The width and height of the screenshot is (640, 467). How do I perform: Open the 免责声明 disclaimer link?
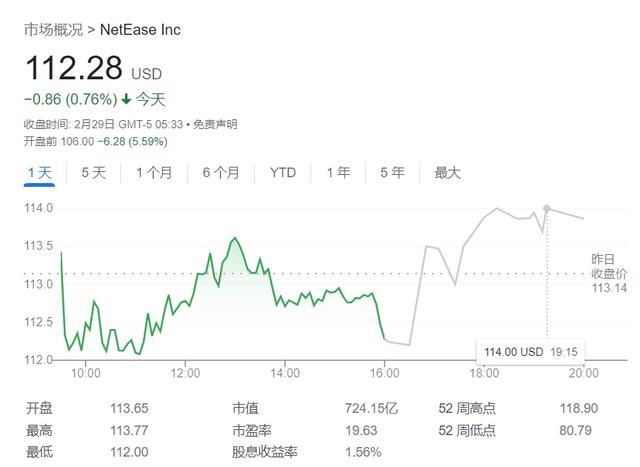click(x=214, y=124)
